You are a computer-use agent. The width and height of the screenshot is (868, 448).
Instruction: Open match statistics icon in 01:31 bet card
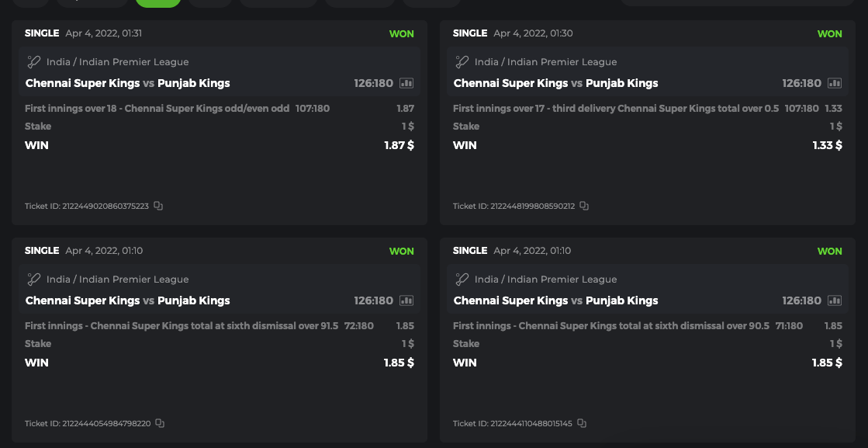point(406,83)
